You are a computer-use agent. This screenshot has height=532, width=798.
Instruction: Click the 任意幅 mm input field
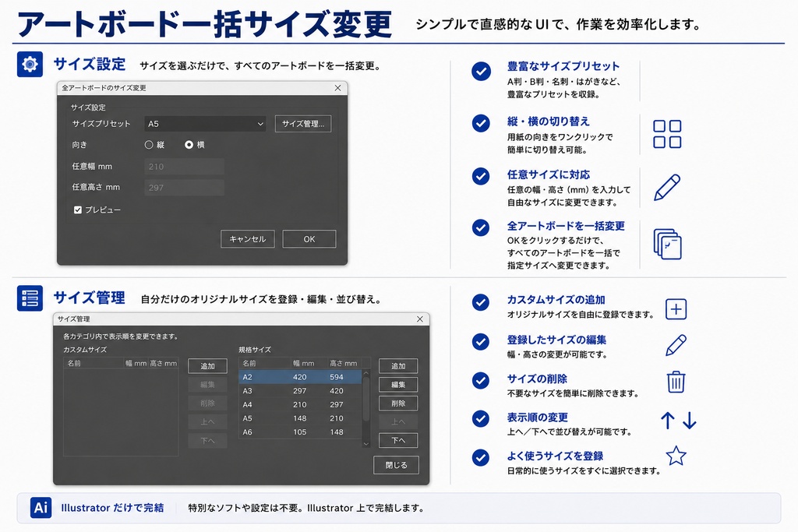[x=184, y=167]
